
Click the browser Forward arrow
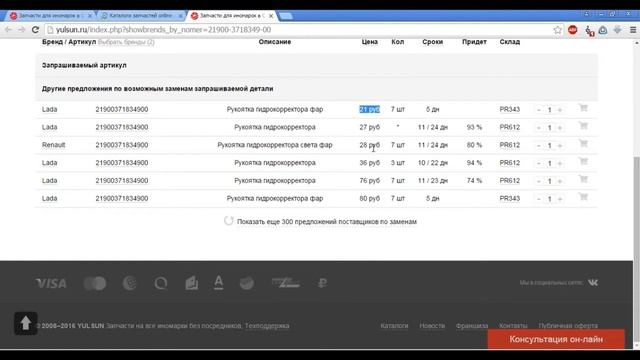click(x=22, y=30)
